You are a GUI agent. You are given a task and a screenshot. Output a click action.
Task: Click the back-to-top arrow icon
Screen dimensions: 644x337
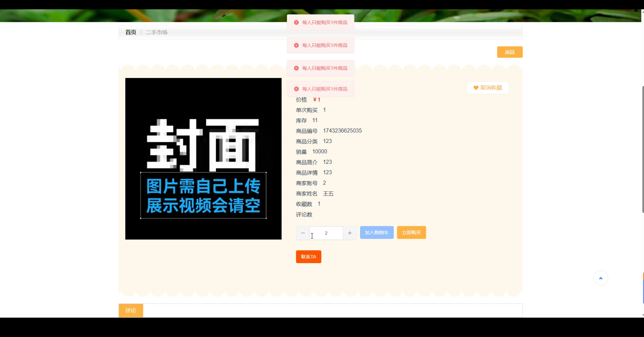click(x=601, y=278)
